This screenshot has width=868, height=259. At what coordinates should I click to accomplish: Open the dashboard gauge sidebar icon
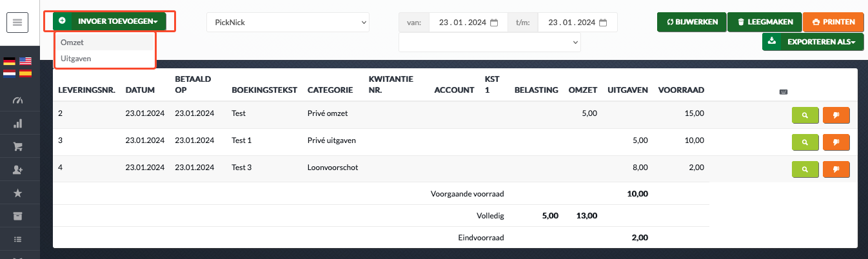point(17,101)
